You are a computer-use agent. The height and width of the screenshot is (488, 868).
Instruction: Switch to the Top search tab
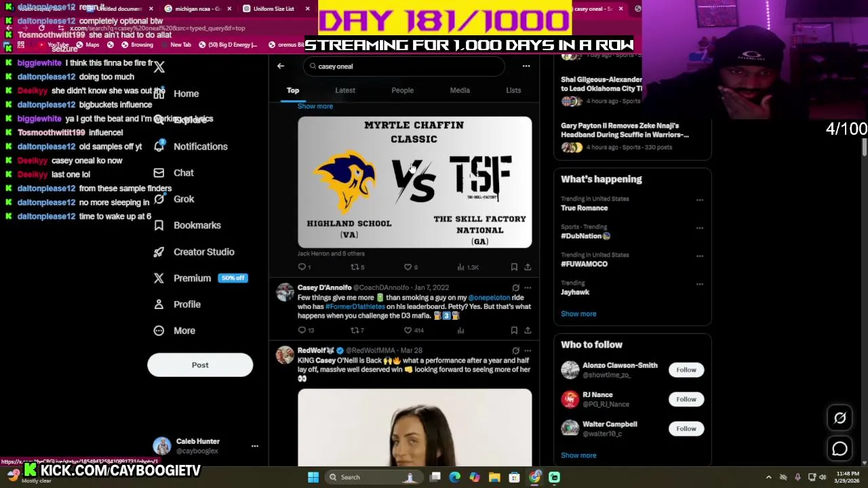(x=293, y=90)
